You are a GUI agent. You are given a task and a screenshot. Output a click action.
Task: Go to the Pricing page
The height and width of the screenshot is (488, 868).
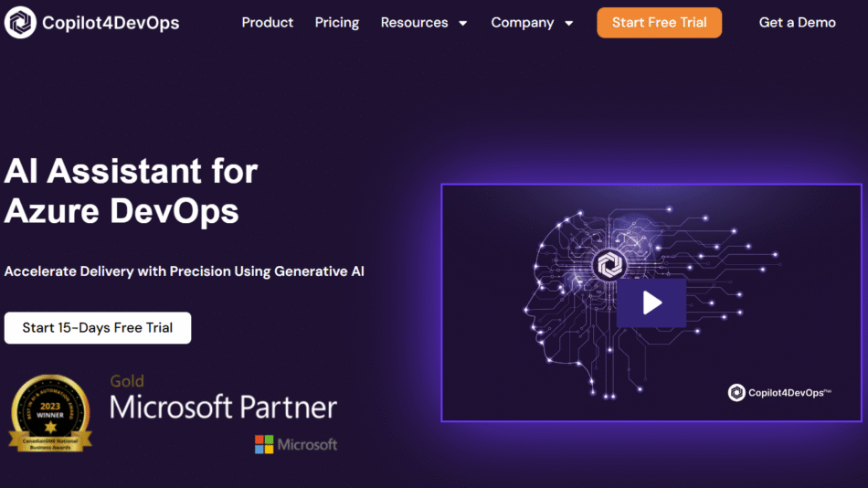[337, 23]
